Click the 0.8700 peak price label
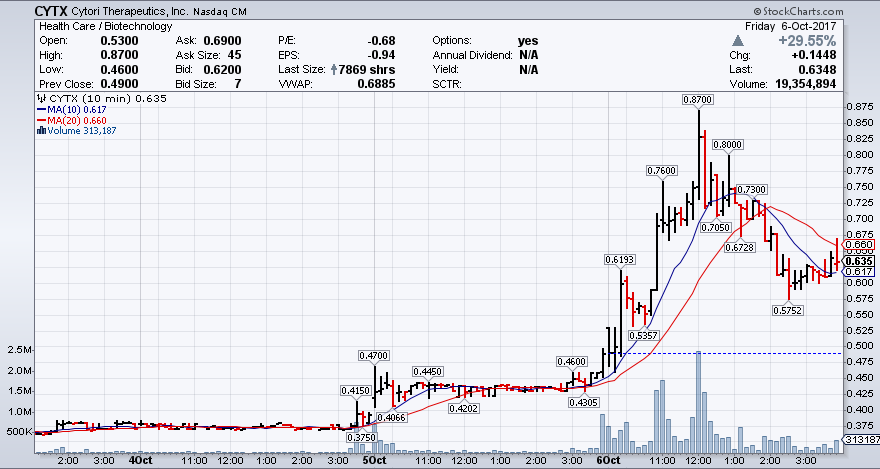880x469 pixels. point(697,100)
